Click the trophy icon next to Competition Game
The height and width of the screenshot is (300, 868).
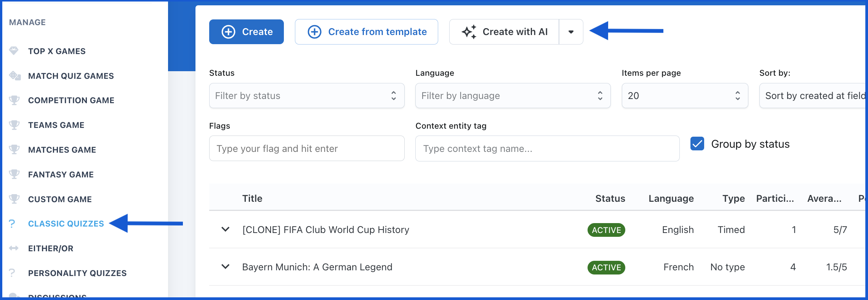(14, 100)
